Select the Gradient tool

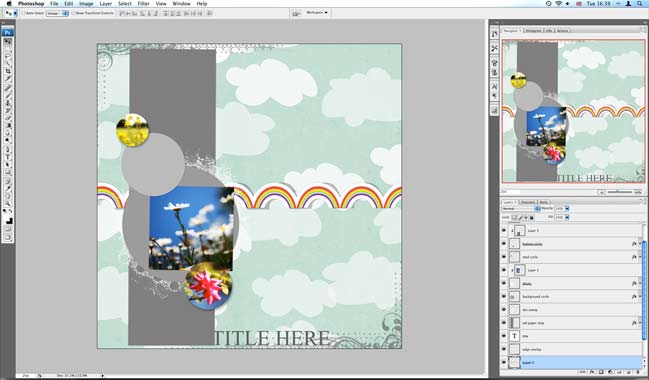pyautogui.click(x=8, y=125)
